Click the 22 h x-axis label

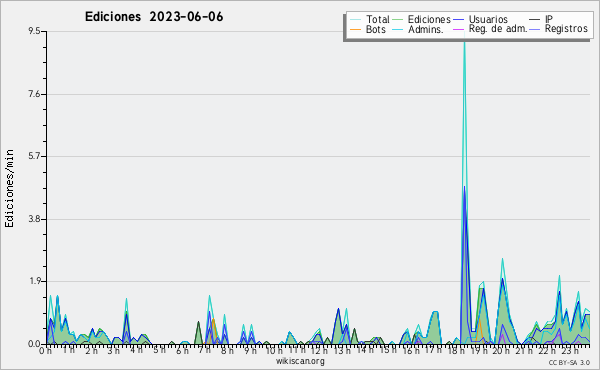pos(546,351)
